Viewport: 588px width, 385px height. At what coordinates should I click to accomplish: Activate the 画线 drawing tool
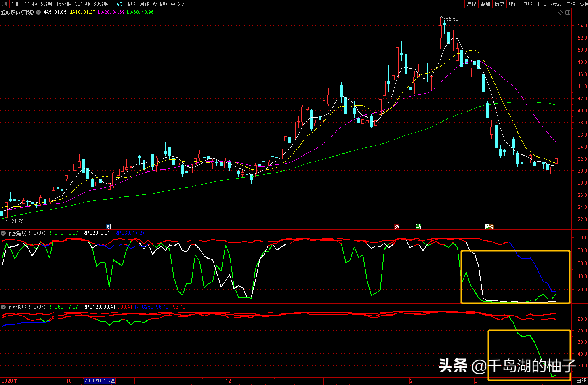pos(528,4)
